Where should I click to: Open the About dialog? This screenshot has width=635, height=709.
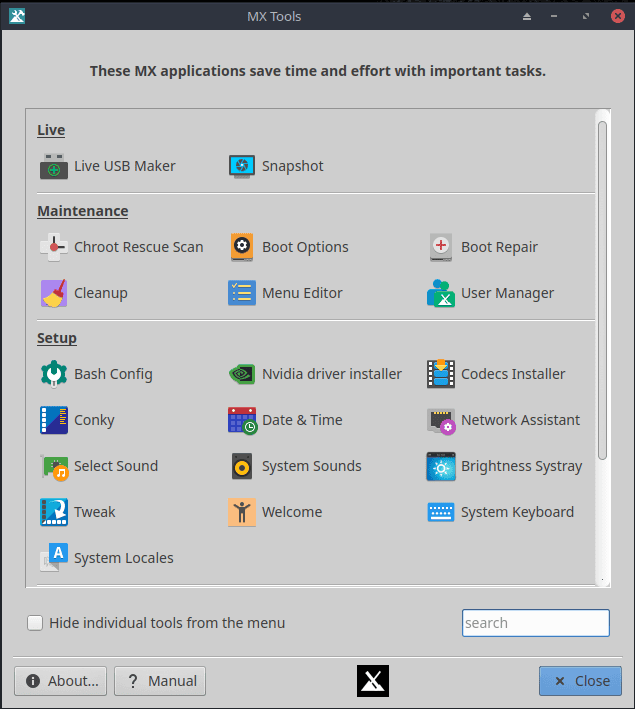(61, 681)
